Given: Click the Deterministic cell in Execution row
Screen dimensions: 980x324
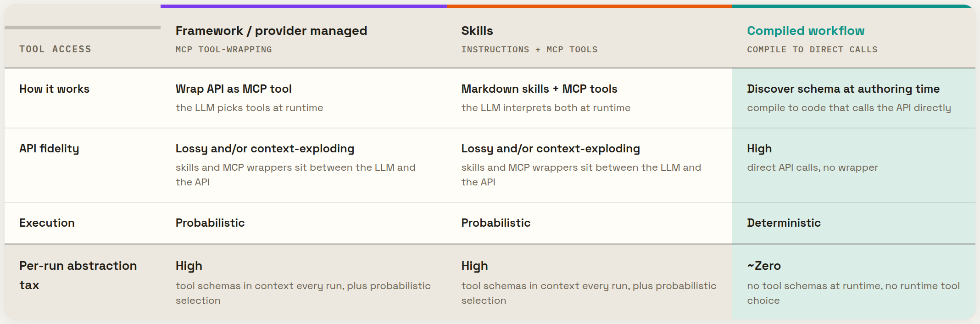Looking at the screenshot, I should pos(784,223).
